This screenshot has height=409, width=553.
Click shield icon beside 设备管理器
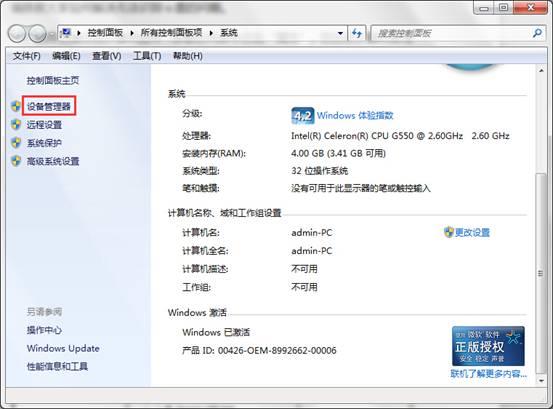click(16, 106)
